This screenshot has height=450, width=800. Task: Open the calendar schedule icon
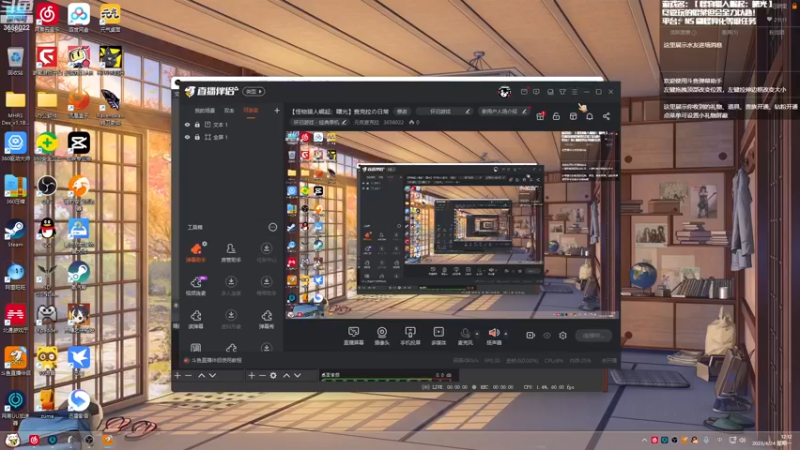[573, 116]
